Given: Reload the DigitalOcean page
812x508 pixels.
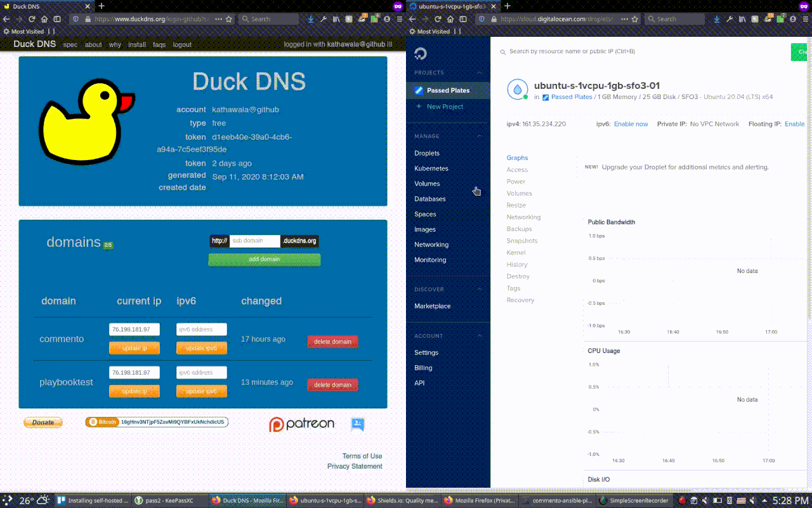Looking at the screenshot, I should [x=438, y=19].
